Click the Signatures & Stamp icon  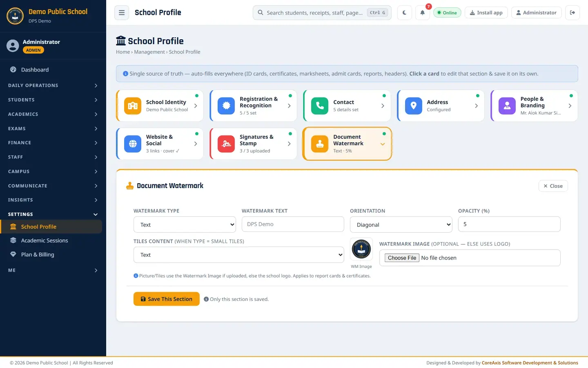(x=226, y=144)
